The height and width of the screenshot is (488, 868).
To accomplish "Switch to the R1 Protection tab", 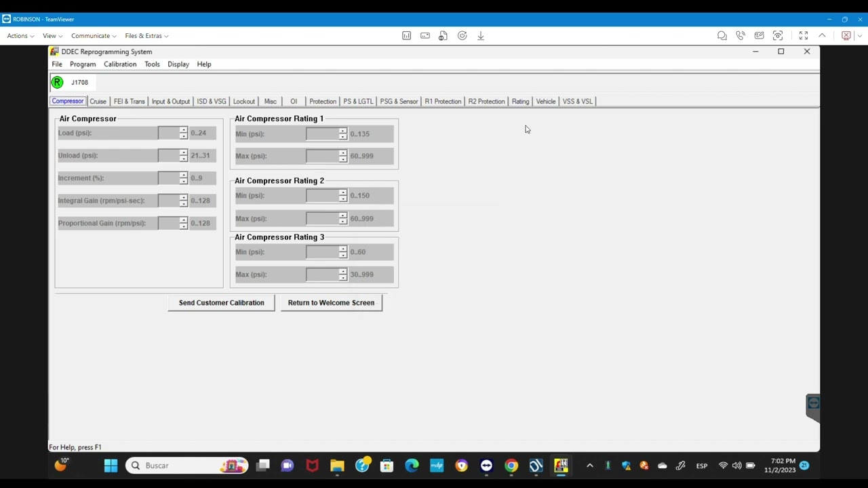I will (x=443, y=102).
